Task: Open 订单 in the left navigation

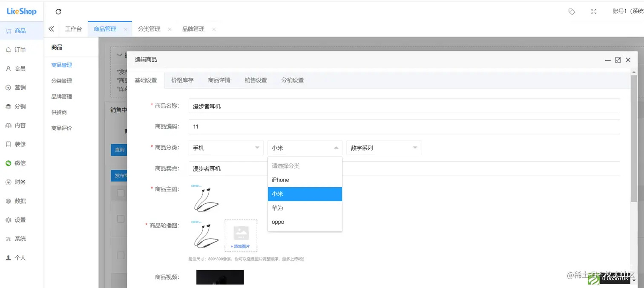Action: click(22, 50)
